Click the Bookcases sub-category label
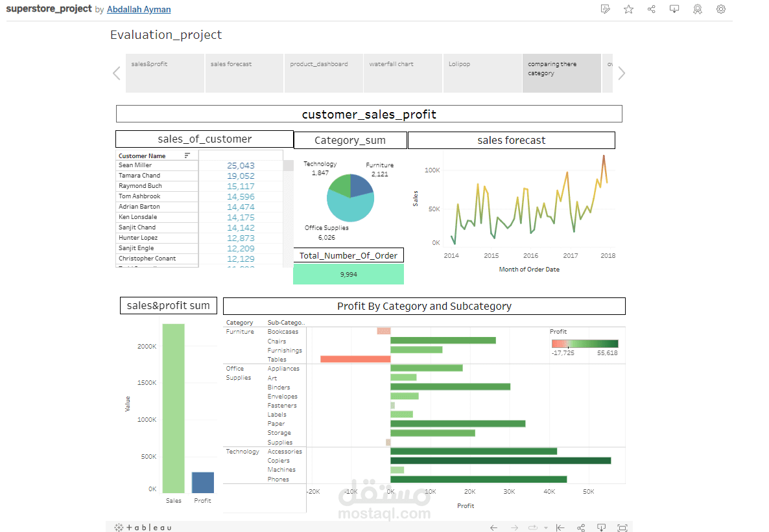This screenshot has height=532, width=769. pos(283,332)
